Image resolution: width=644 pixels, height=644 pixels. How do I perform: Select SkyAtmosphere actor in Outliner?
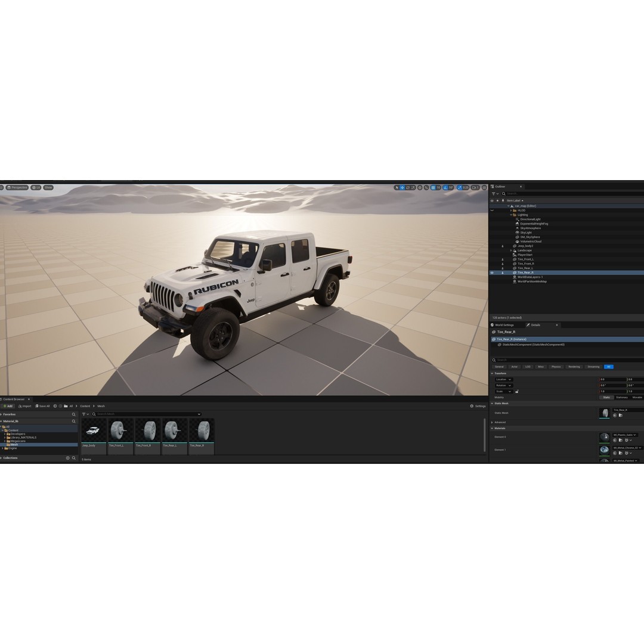530,228
